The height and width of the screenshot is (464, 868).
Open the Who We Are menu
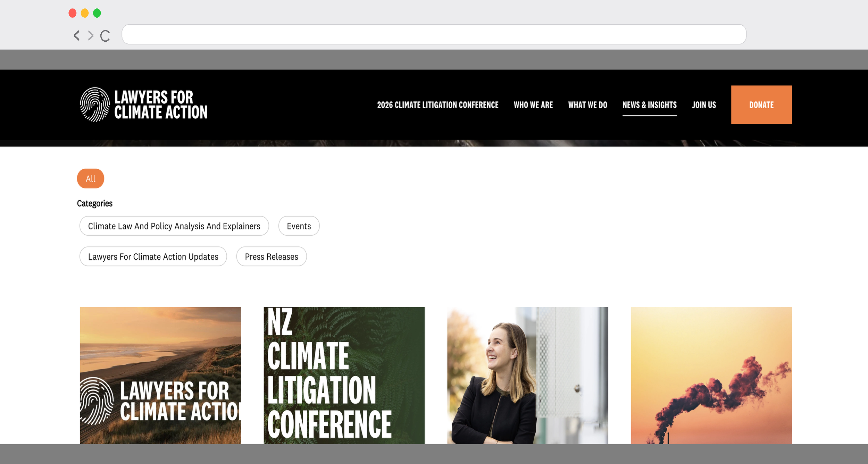(533, 105)
